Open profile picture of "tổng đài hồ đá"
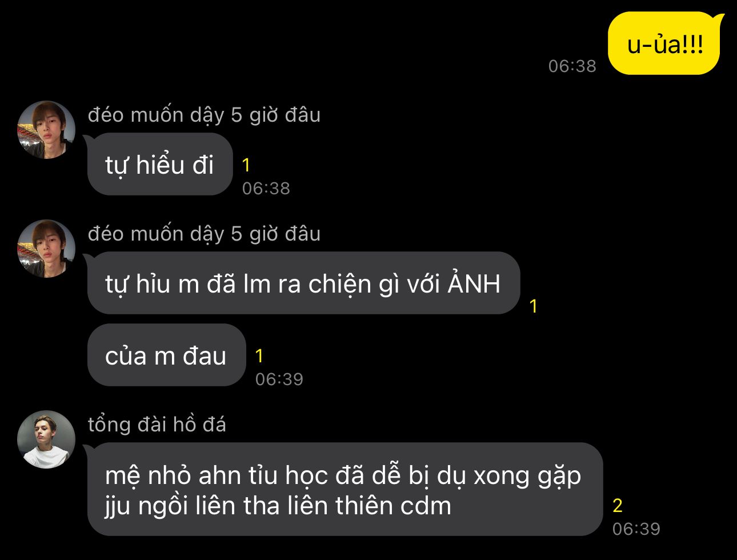The image size is (737, 560). click(x=46, y=439)
